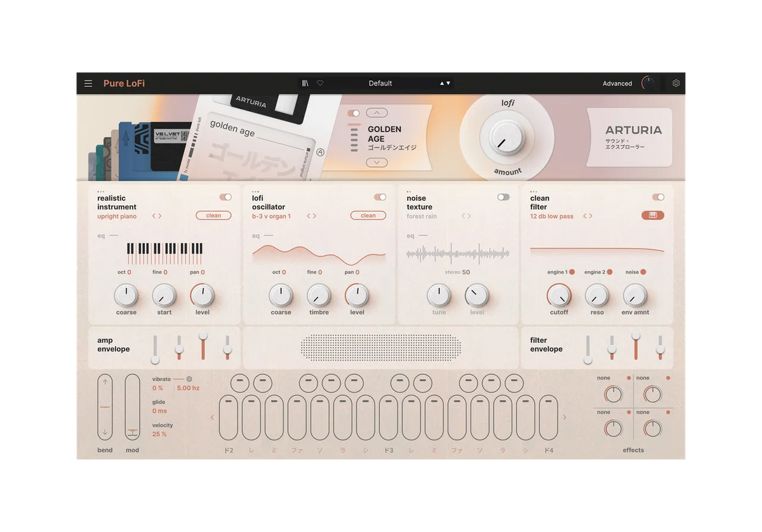
Task: Browse forward from forest rain texture
Action: 470,215
